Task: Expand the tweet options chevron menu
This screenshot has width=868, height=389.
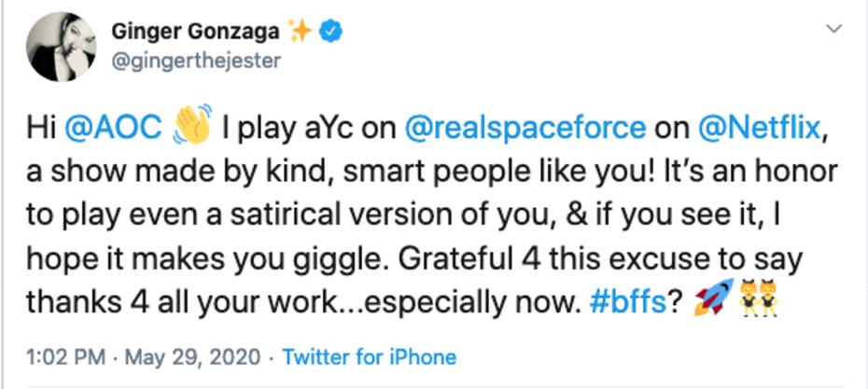Action: 834,31
